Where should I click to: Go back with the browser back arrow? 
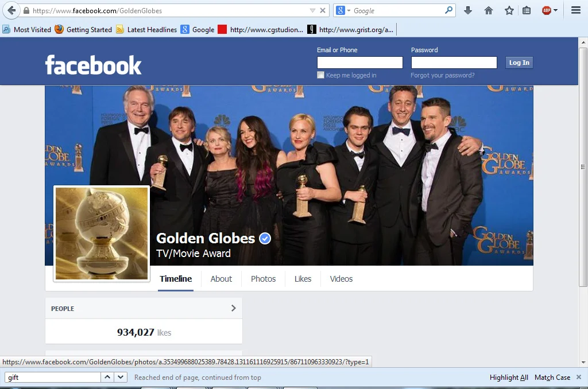(11, 10)
